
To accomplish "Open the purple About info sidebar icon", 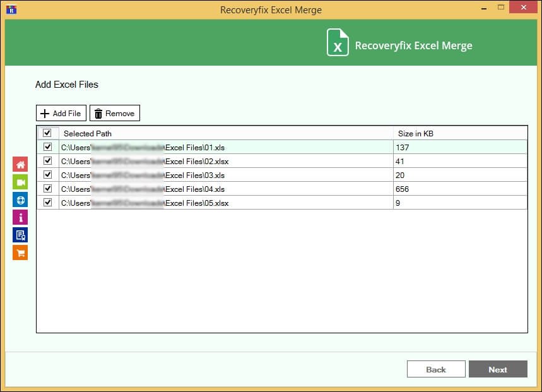I will [20, 217].
